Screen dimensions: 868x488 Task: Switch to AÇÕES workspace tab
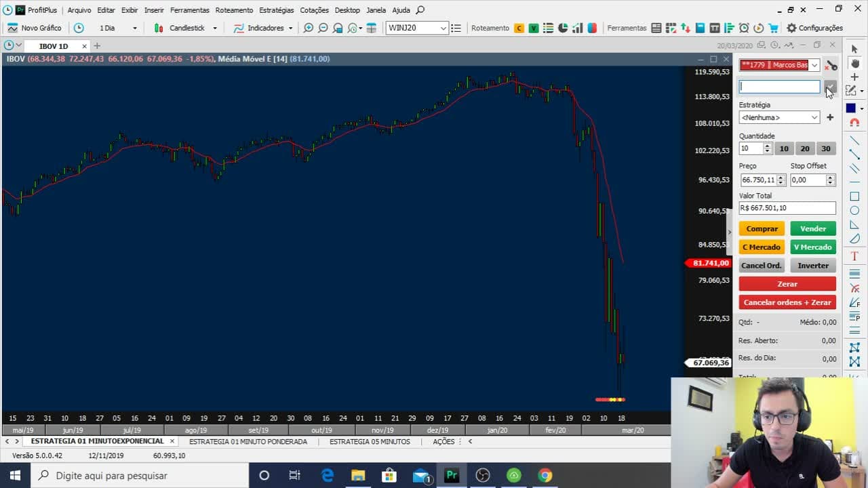(x=443, y=441)
